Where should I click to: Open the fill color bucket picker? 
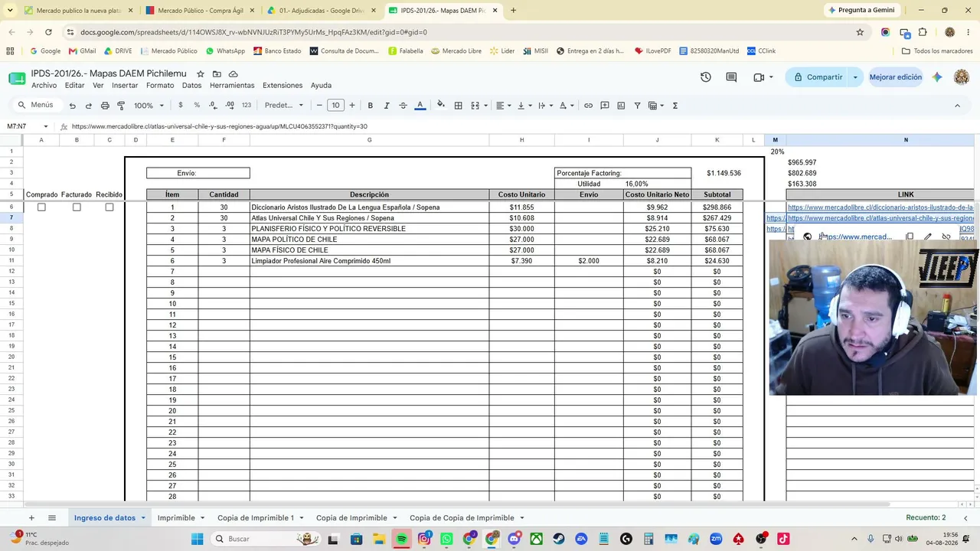point(440,106)
